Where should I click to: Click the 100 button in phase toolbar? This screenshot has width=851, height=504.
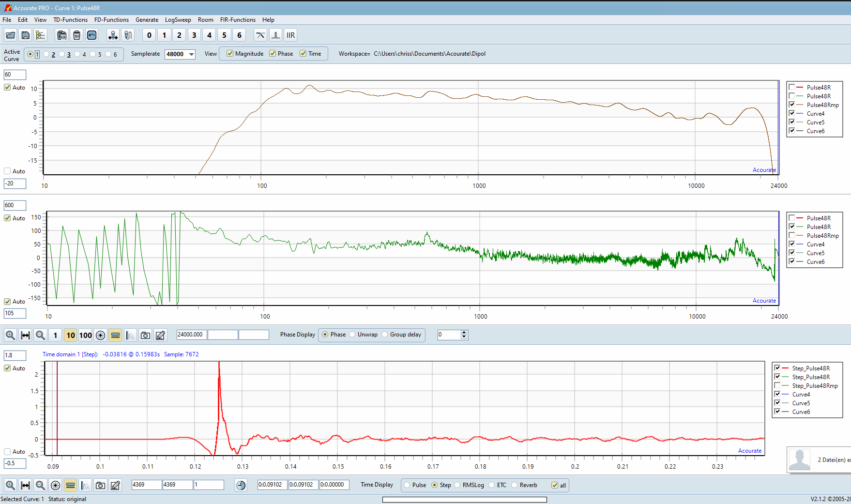pos(85,335)
